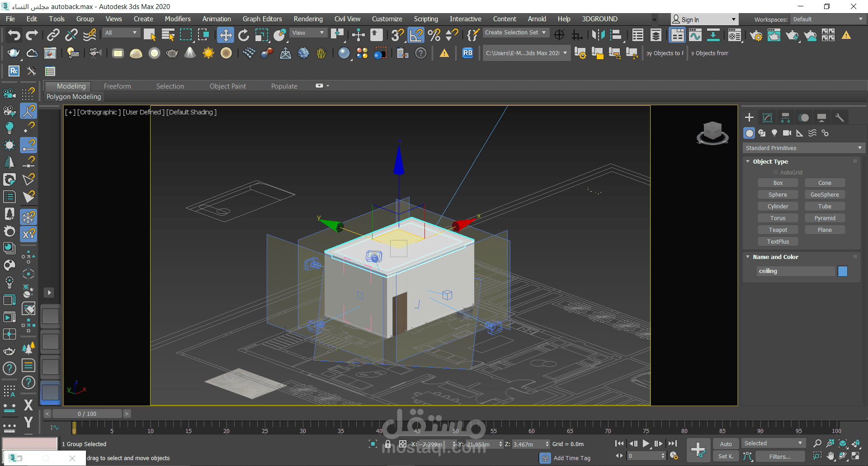
Task: Toggle the Auto key mode
Action: pos(726,444)
